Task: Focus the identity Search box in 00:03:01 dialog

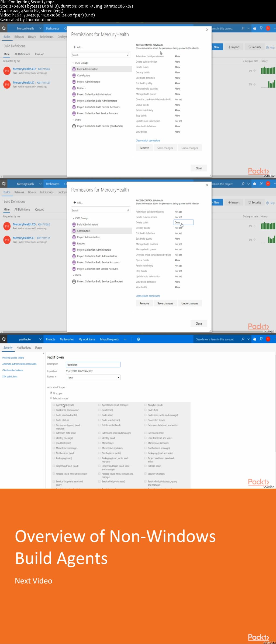Action: click(101, 55)
